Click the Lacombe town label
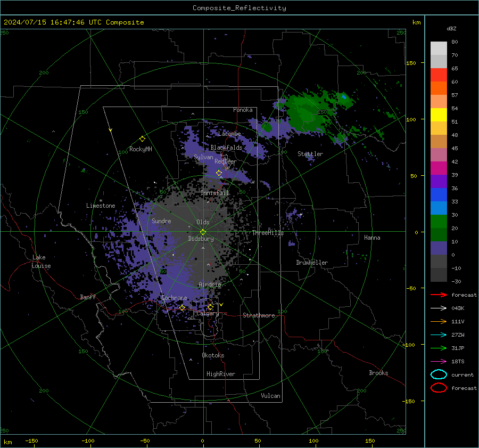The height and width of the screenshot is (448, 479). pos(229,134)
